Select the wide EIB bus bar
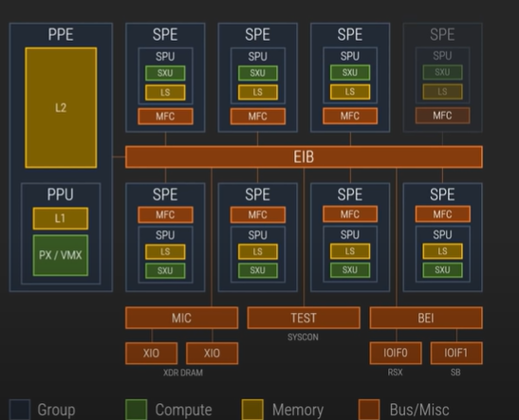The height and width of the screenshot is (420, 519). (x=304, y=156)
